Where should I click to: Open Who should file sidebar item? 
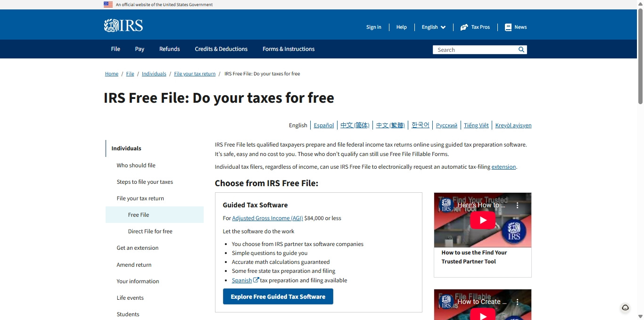point(136,165)
